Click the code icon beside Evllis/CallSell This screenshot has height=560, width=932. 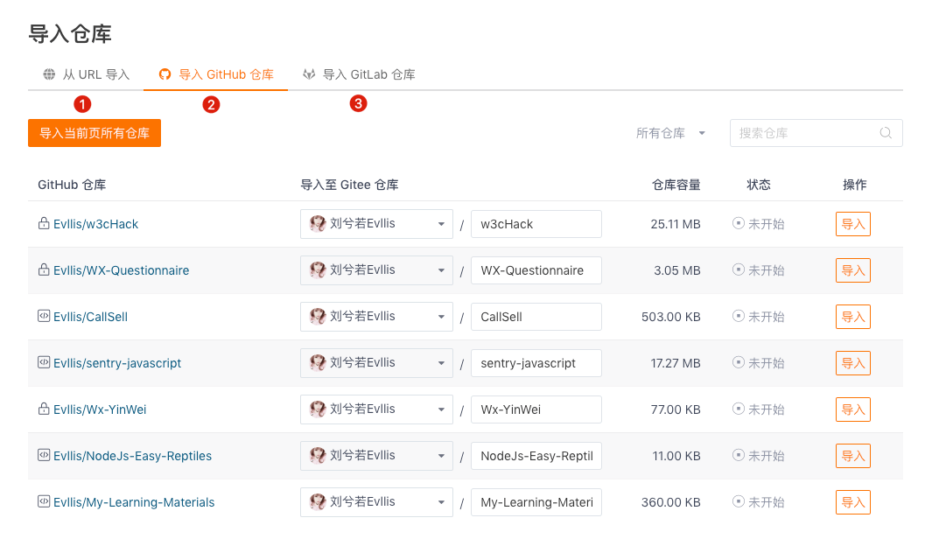point(44,316)
